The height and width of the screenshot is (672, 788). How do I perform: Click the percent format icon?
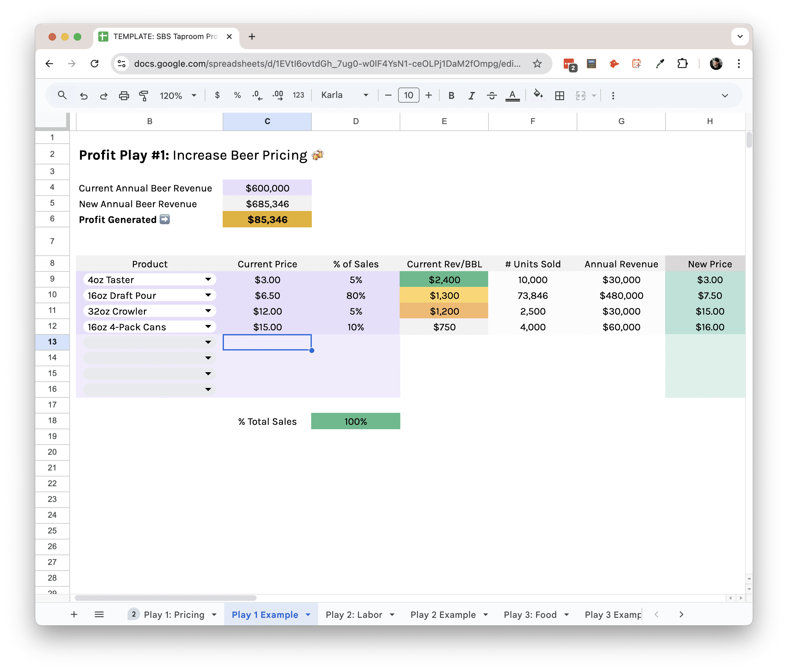tap(237, 95)
